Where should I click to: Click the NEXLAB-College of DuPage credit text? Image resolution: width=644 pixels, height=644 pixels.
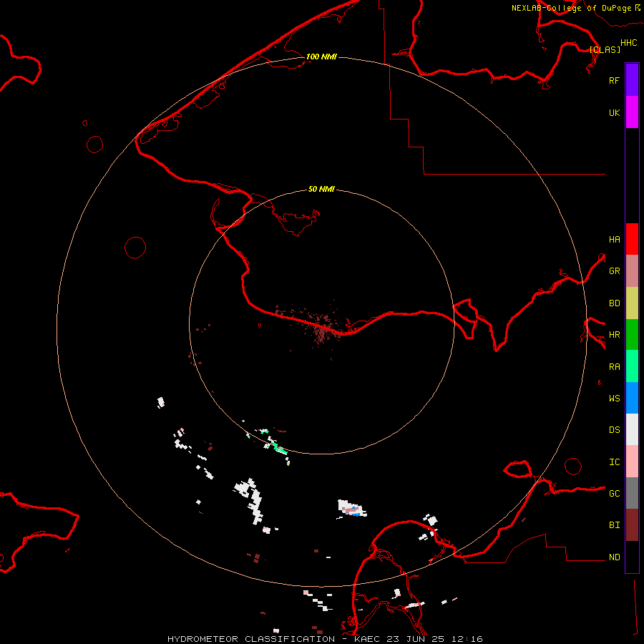[571, 8]
